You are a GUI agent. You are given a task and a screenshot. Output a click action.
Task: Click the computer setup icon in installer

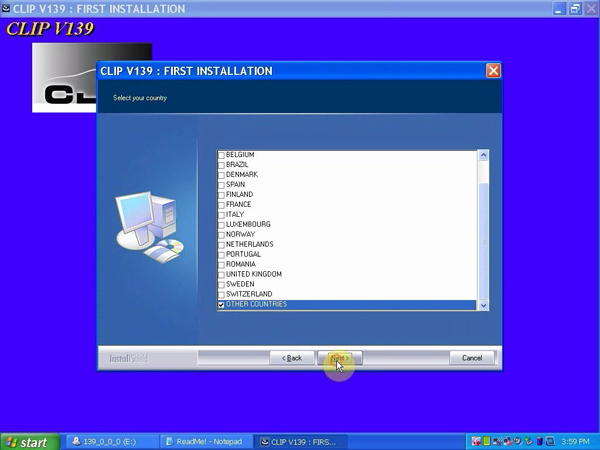point(147,227)
